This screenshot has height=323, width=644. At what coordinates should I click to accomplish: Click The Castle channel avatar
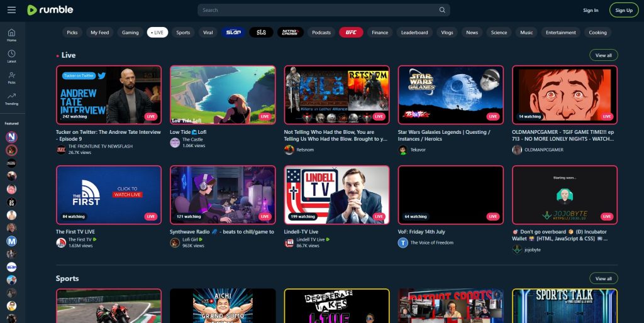click(x=175, y=143)
